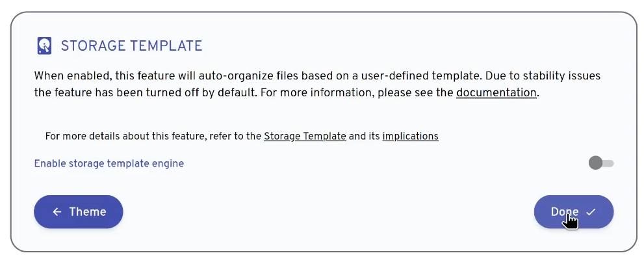Click the Enable storage template engine label

coord(109,163)
